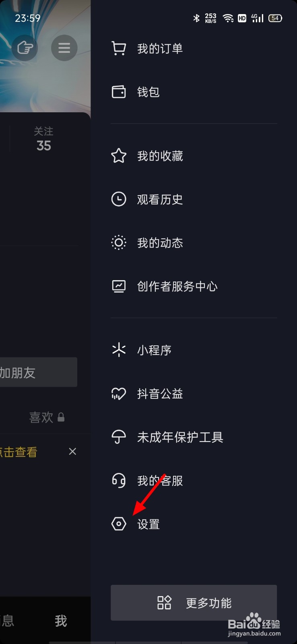Open Creator Service Center monitor icon
297x644 pixels.
[119, 286]
